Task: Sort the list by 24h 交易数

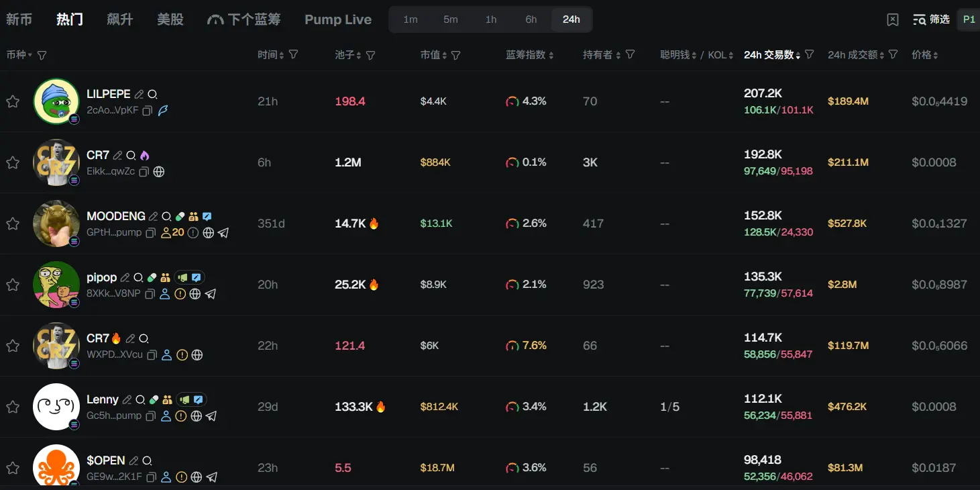Action: [772, 55]
